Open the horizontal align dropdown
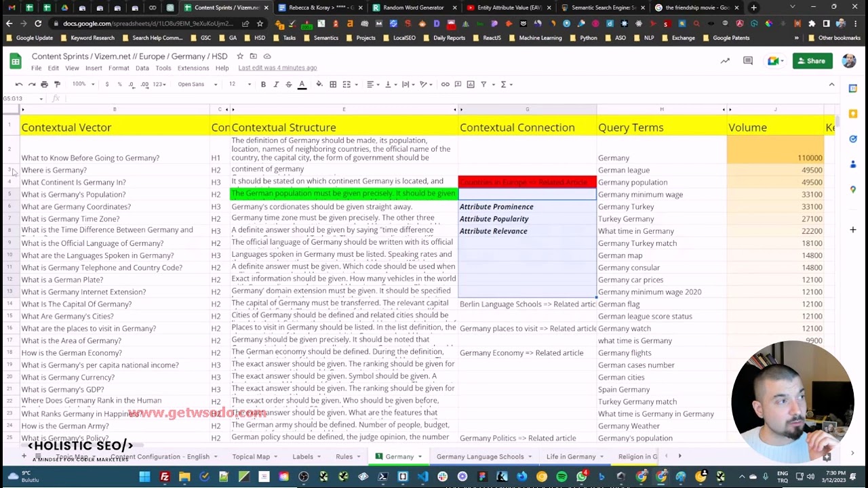This screenshot has height=488, width=868. 373,84
